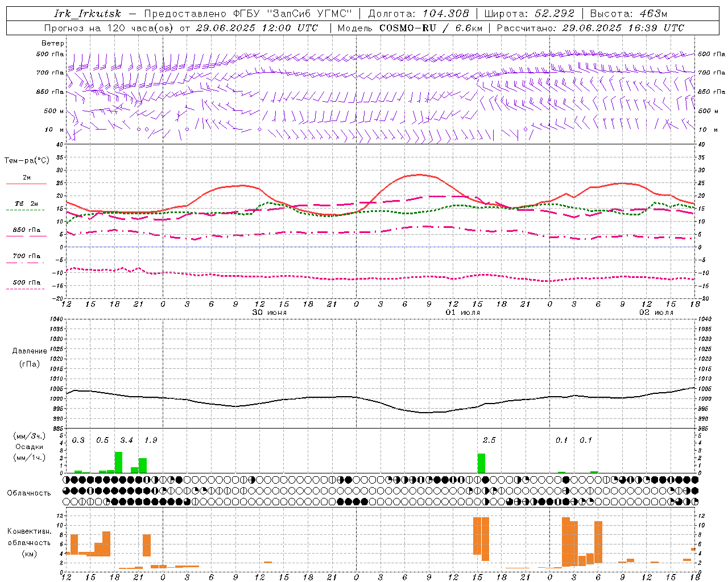Click the Td 2м dew point legend label
The height and width of the screenshot is (582, 728).
click(x=26, y=203)
